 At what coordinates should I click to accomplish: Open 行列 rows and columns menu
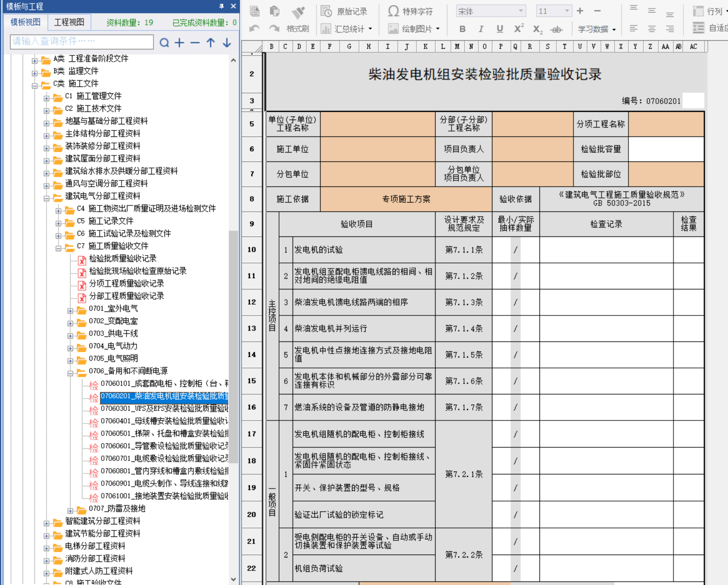click(710, 11)
